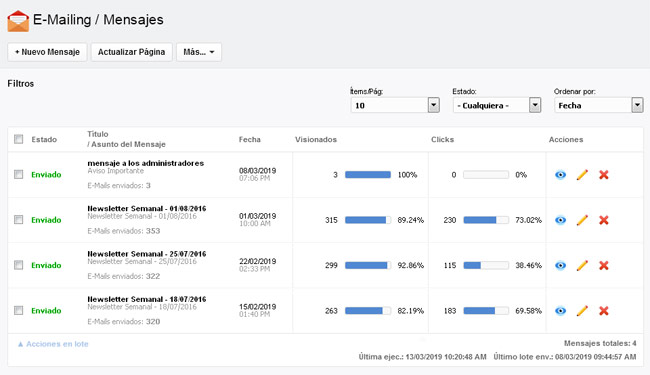Click the 73.02% Clicks progress bar
650x375 pixels.
tap(486, 220)
